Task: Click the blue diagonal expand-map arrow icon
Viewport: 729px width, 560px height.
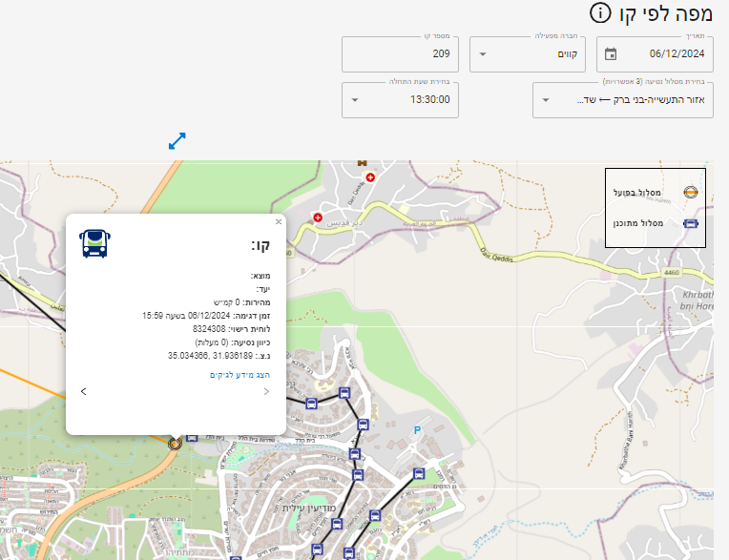Action: coord(177,141)
